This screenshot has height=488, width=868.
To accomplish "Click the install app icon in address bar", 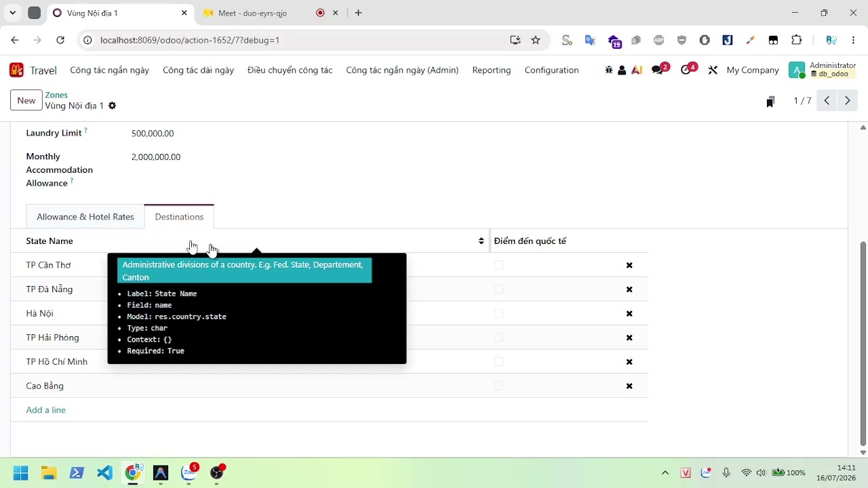I will click(515, 40).
